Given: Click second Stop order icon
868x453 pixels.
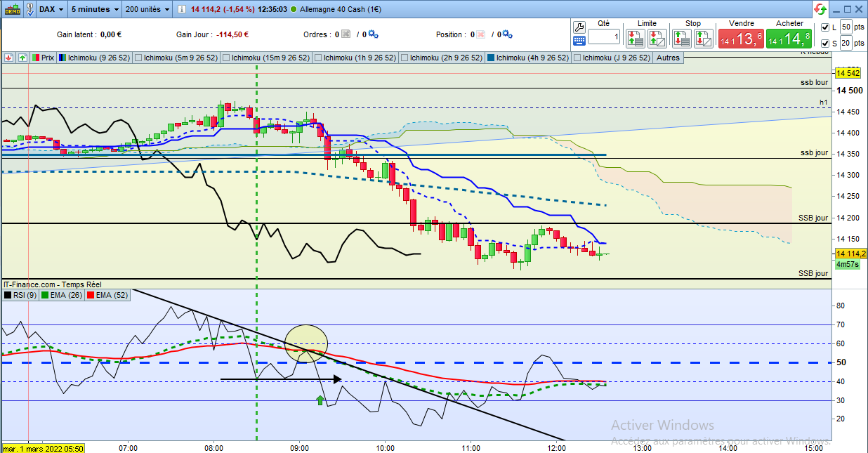Looking at the screenshot, I should pyautogui.click(x=704, y=38).
